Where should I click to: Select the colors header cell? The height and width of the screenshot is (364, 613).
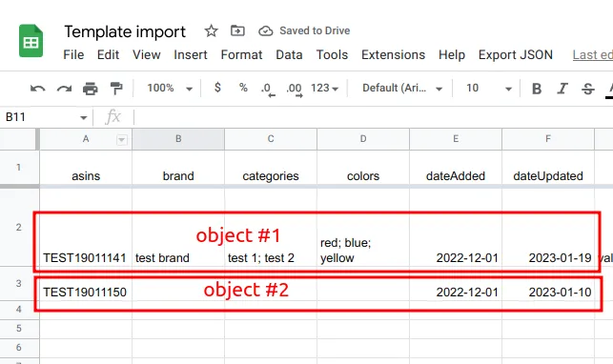[x=363, y=168]
